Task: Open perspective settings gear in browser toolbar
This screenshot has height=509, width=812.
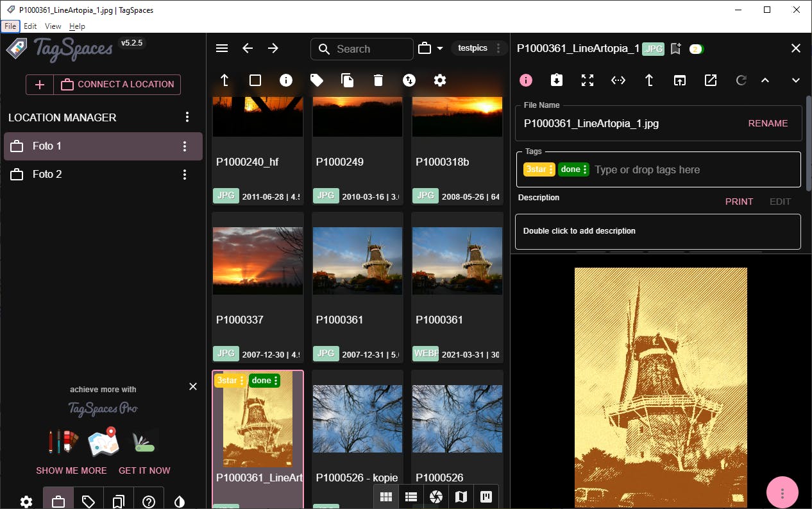Action: coord(440,80)
